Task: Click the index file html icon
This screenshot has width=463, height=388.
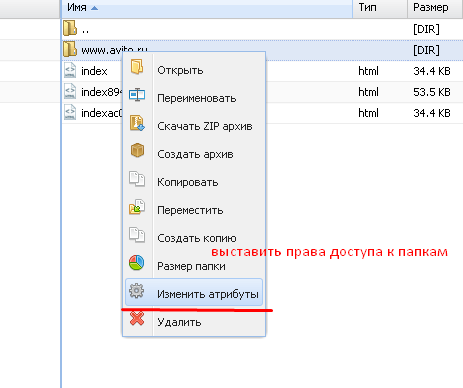Action: click(x=70, y=70)
